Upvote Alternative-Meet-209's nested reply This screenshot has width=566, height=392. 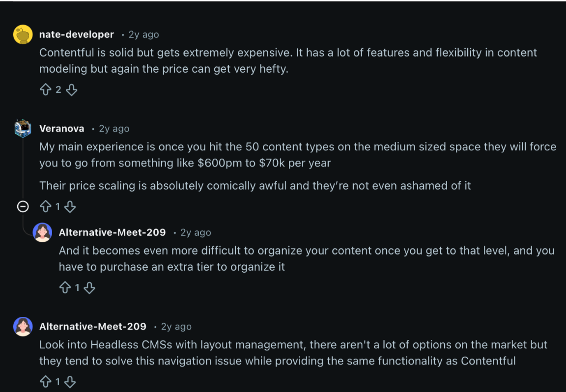pyautogui.click(x=65, y=288)
